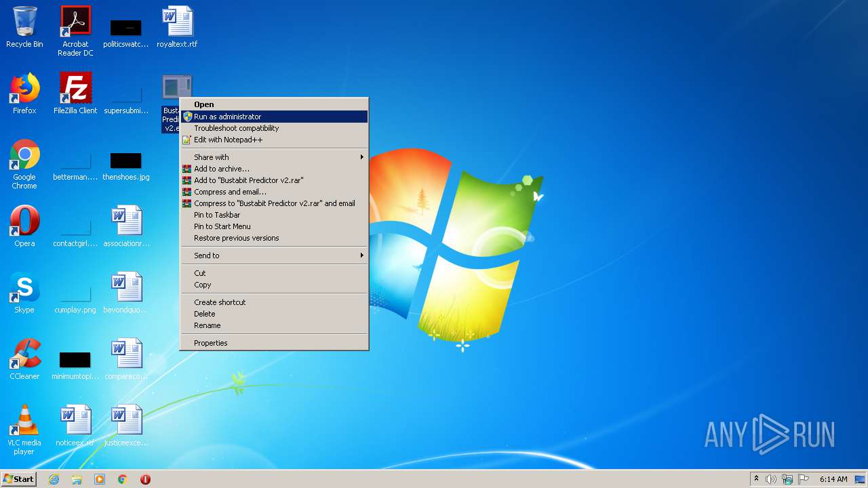The width and height of the screenshot is (868, 488).
Task: Choose Delete in the context menu
Action: pyautogui.click(x=274, y=314)
